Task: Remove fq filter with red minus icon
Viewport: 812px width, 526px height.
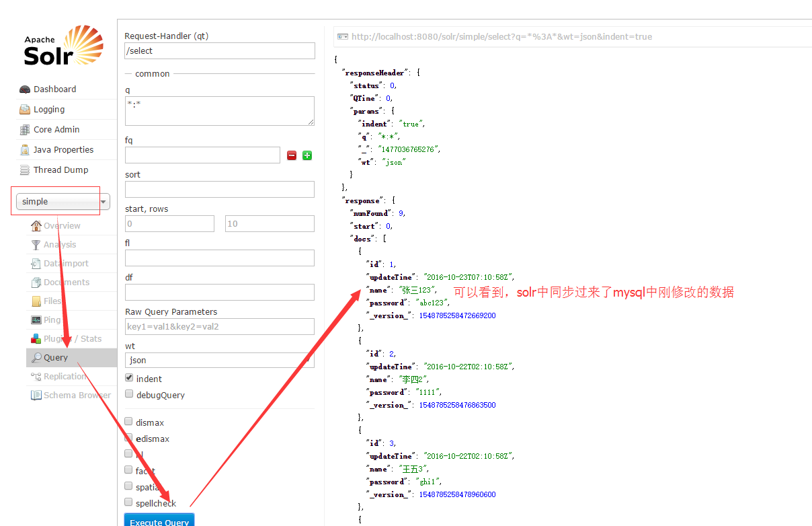Action: (x=292, y=155)
